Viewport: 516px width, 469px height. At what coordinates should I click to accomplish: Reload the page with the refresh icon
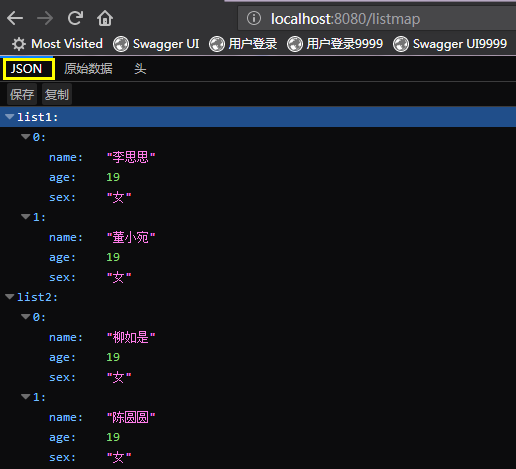(x=75, y=18)
